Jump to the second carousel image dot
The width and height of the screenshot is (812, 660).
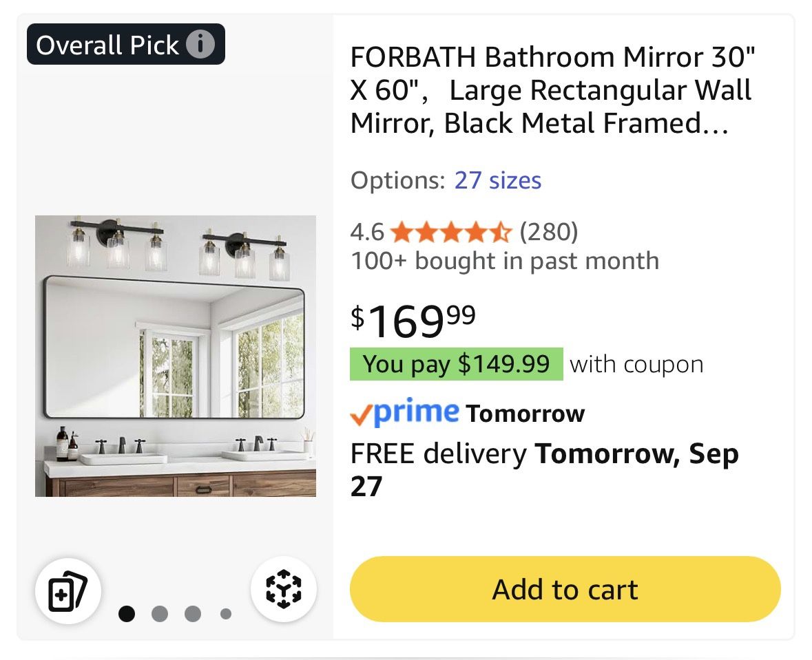tap(160, 613)
